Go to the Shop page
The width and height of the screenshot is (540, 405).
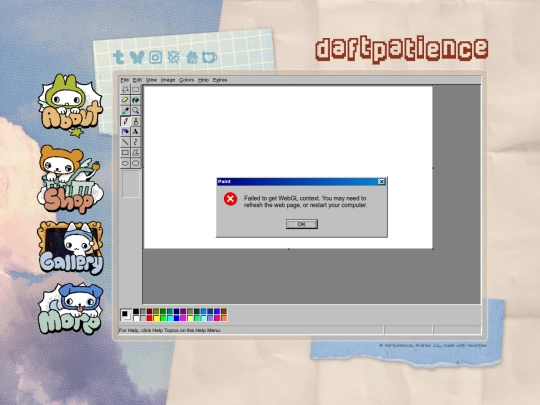[70, 179]
